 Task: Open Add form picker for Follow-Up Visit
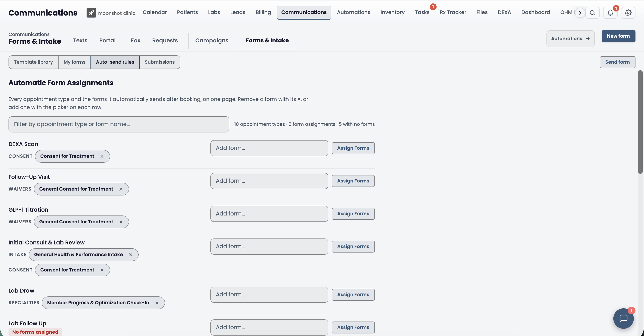point(269,181)
